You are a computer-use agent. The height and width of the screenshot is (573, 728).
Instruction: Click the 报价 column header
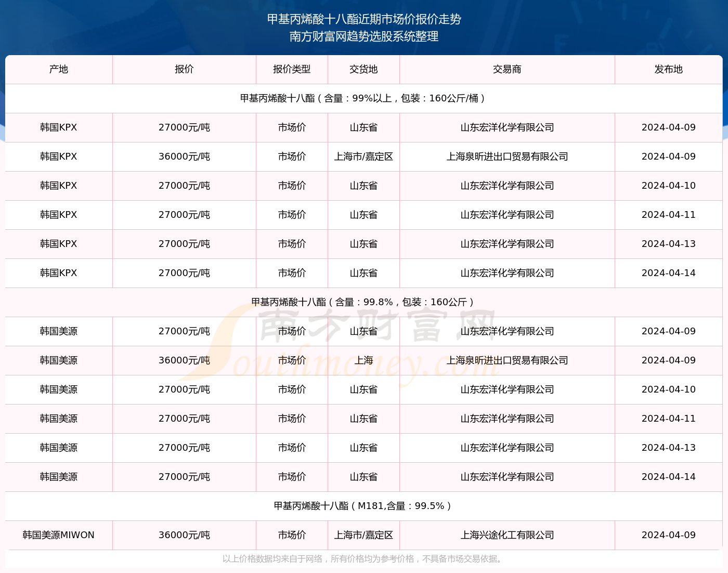click(184, 69)
